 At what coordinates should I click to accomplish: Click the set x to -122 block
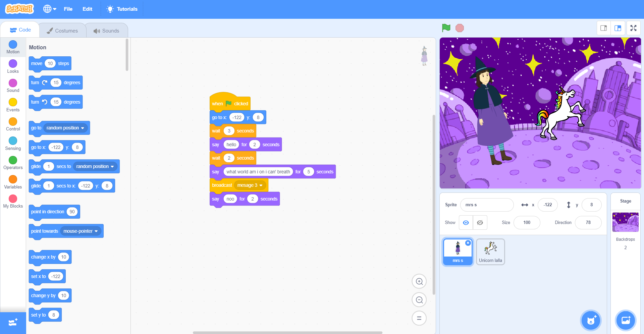47,277
